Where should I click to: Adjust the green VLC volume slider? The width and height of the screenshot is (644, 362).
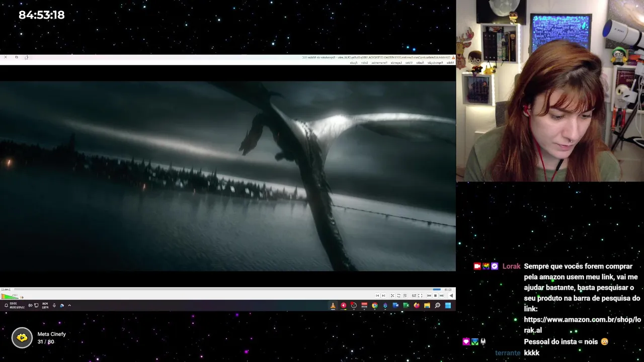[x=10, y=297]
